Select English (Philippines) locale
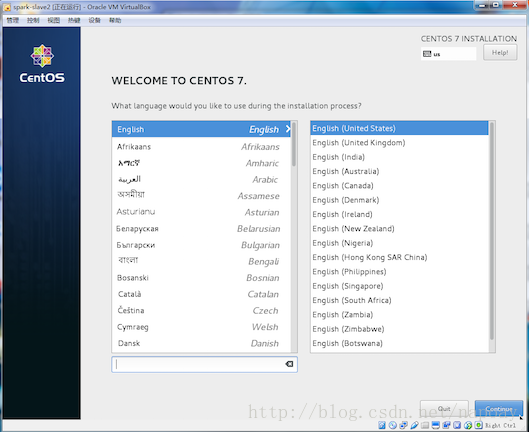Screen dimensions: 529x432 coord(399,272)
